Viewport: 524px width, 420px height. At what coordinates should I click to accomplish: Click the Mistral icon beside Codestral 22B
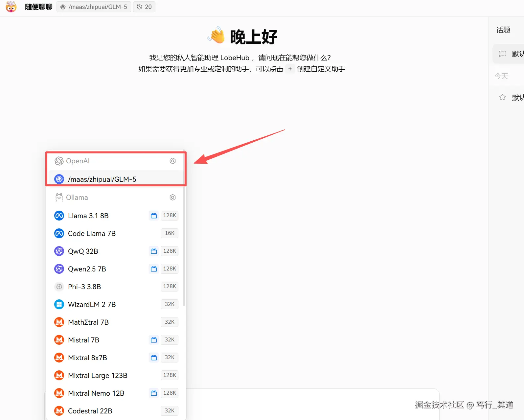click(59, 411)
